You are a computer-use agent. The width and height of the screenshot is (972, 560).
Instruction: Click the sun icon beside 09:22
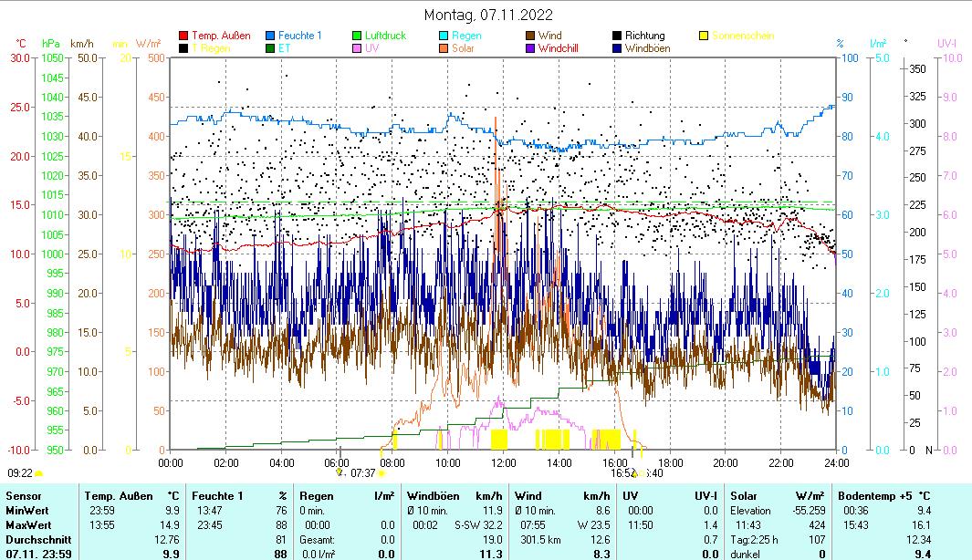[38, 474]
